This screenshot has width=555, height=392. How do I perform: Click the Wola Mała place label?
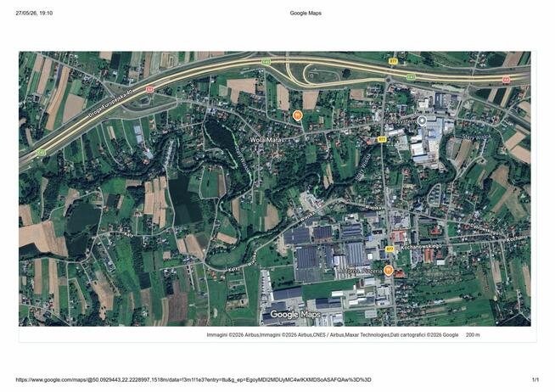point(266,140)
